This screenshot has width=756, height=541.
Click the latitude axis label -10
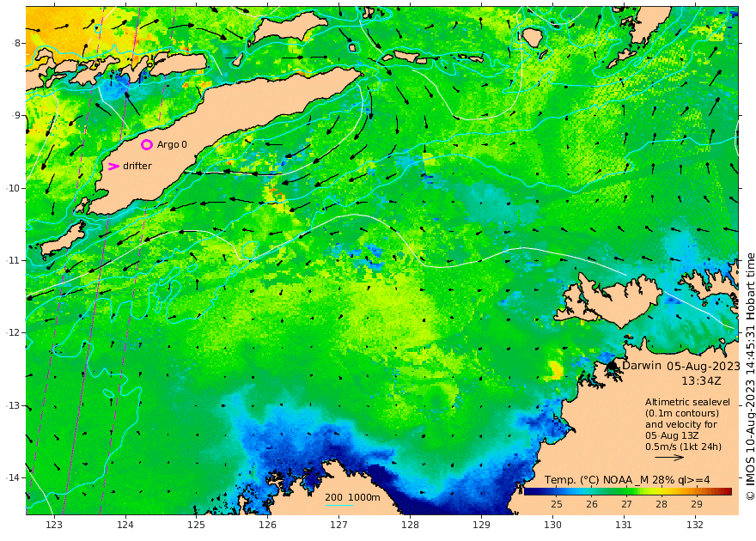pyautogui.click(x=13, y=188)
